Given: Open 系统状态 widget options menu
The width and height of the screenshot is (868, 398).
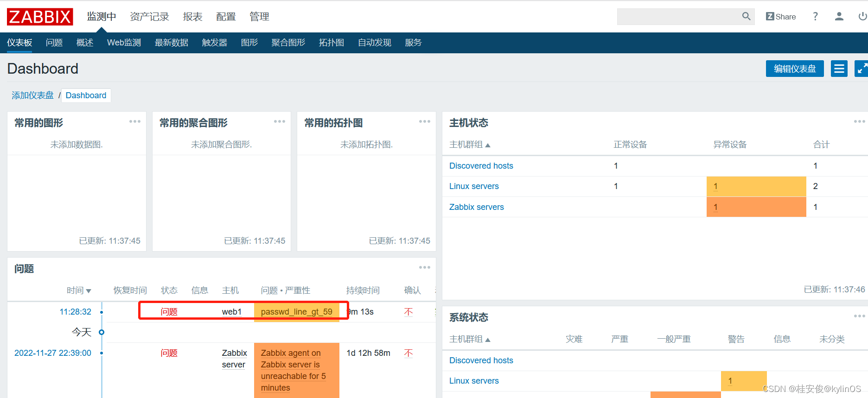Looking at the screenshot, I should click(859, 316).
